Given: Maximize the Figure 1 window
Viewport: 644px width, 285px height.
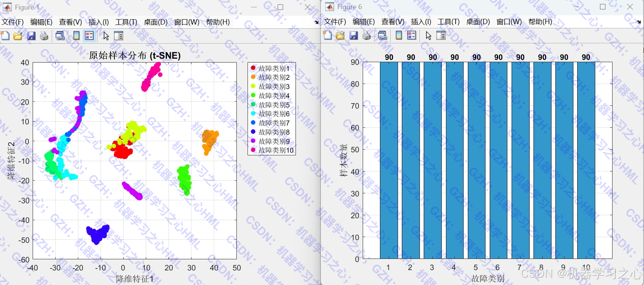Looking at the screenshot, I should pyautogui.click(x=281, y=7).
